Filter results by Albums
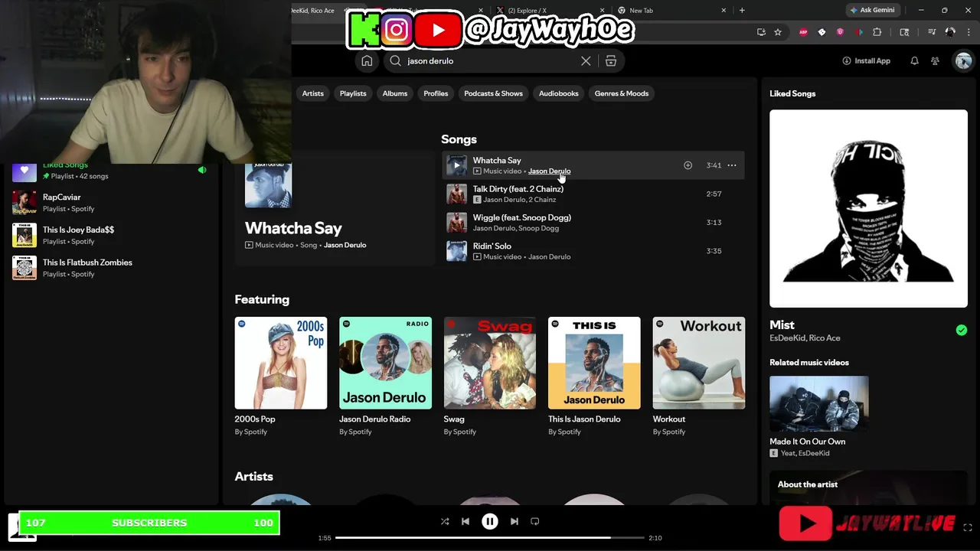The width and height of the screenshot is (980, 551). (x=395, y=93)
